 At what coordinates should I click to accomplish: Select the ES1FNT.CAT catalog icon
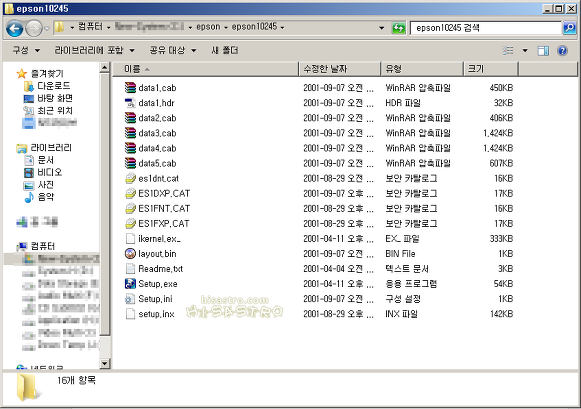pos(130,209)
